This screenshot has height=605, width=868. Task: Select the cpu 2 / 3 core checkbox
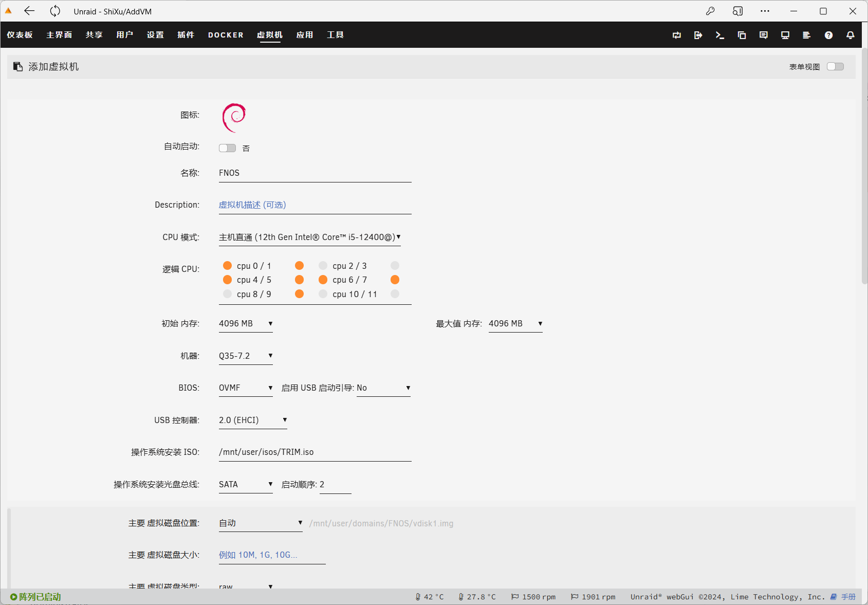pos(323,266)
